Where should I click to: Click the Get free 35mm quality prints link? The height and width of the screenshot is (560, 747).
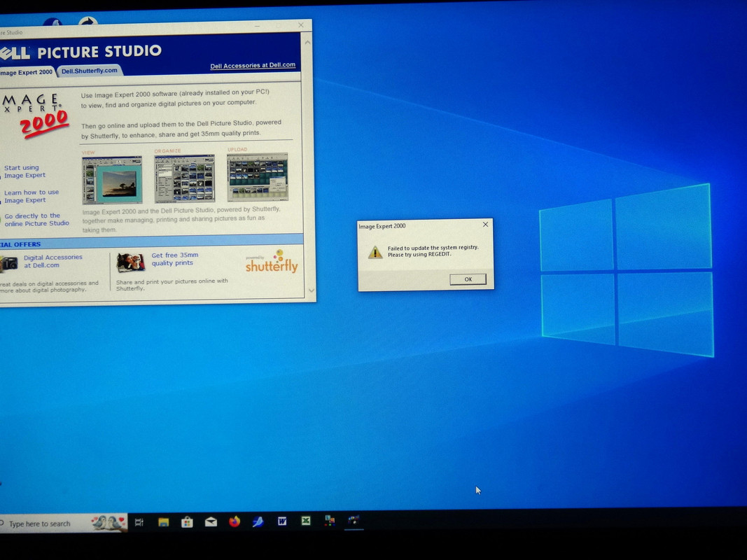[x=174, y=259]
